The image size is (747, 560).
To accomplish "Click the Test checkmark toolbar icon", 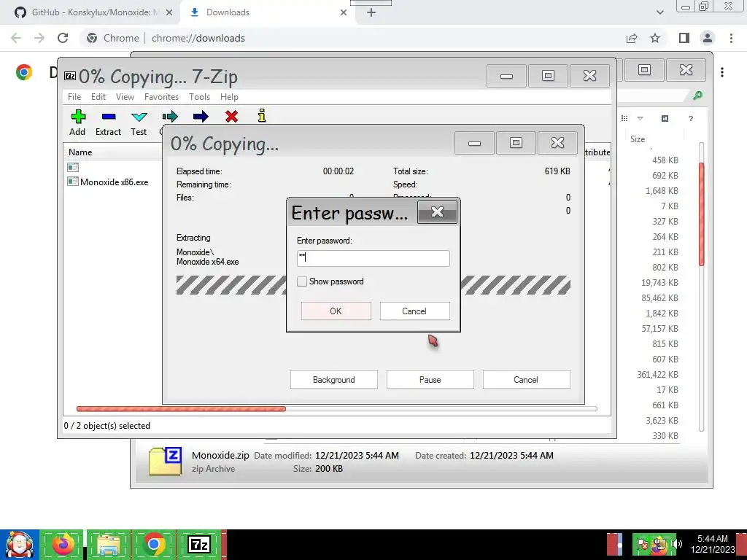I will [139, 117].
